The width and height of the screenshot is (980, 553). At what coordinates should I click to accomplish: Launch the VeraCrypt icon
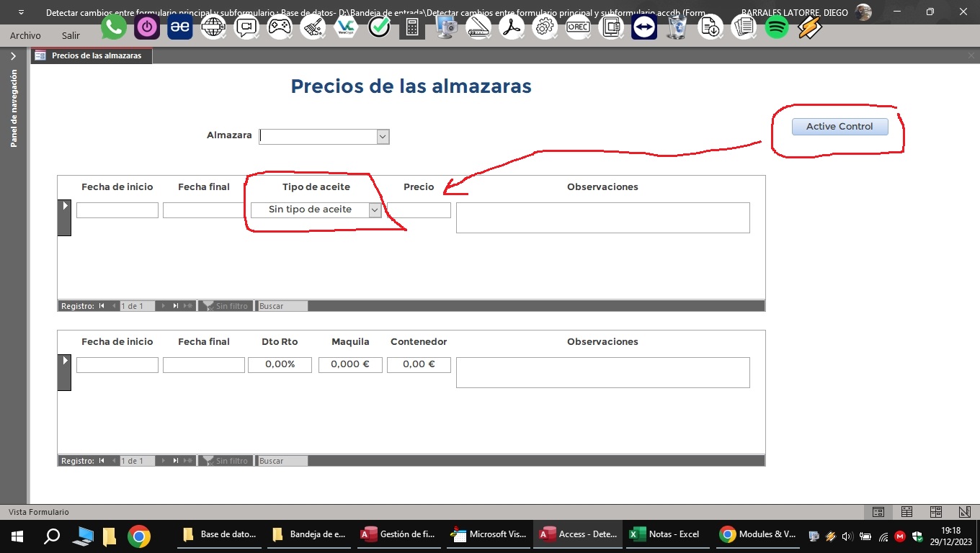pyautogui.click(x=345, y=27)
